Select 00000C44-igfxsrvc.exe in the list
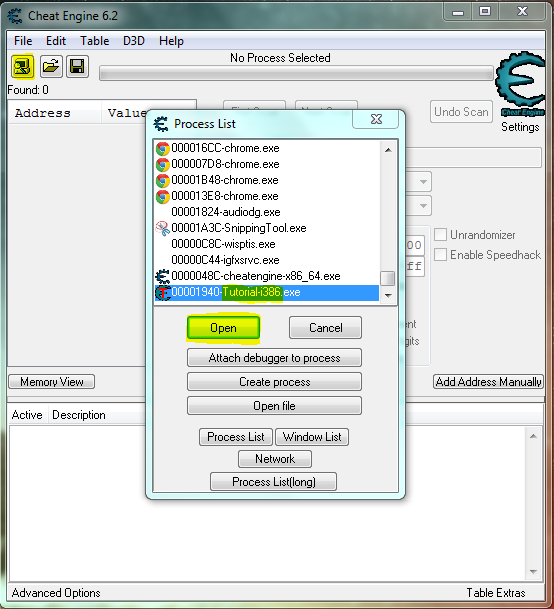Viewport: 554px width, 609px height. [x=267, y=260]
